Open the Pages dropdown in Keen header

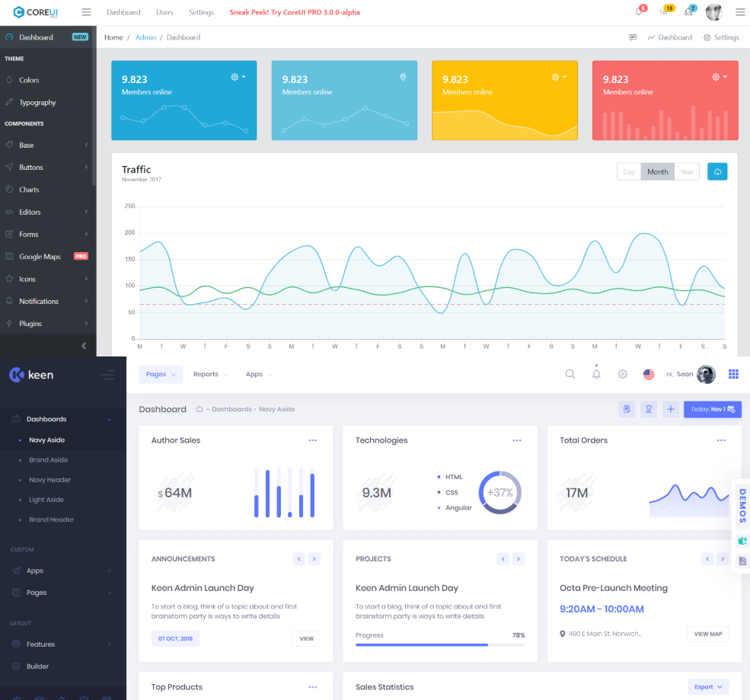click(x=161, y=374)
